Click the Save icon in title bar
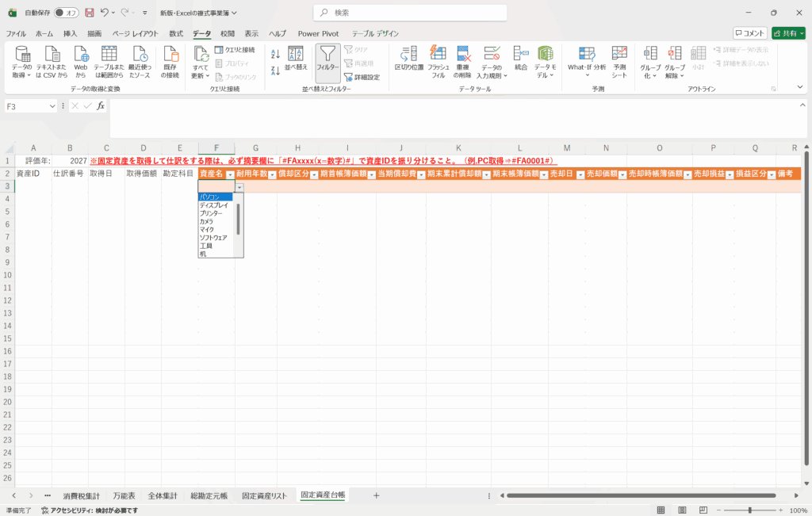The height and width of the screenshot is (516, 812). pyautogui.click(x=89, y=13)
